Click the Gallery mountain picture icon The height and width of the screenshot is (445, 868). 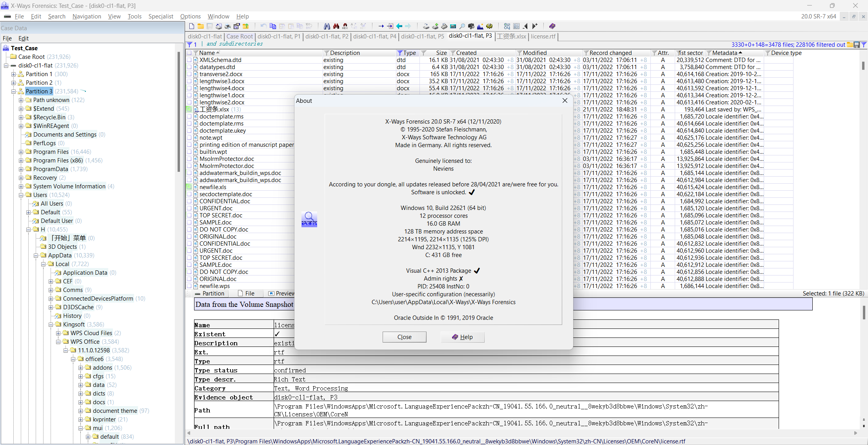(x=480, y=26)
